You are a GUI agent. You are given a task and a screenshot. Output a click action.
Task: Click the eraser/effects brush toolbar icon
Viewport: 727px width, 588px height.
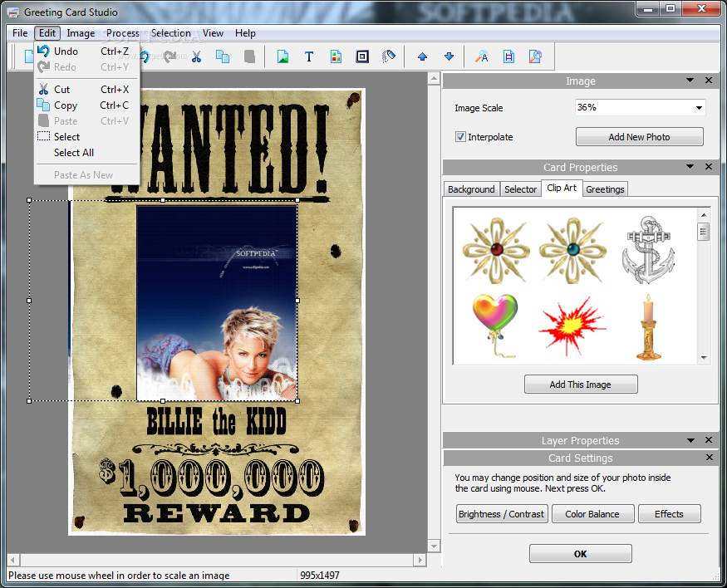pyautogui.click(x=389, y=57)
